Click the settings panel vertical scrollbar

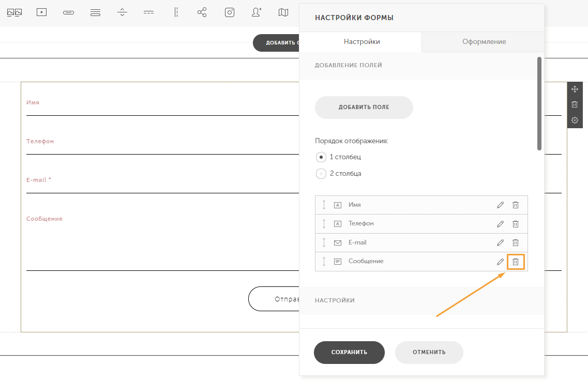click(539, 103)
